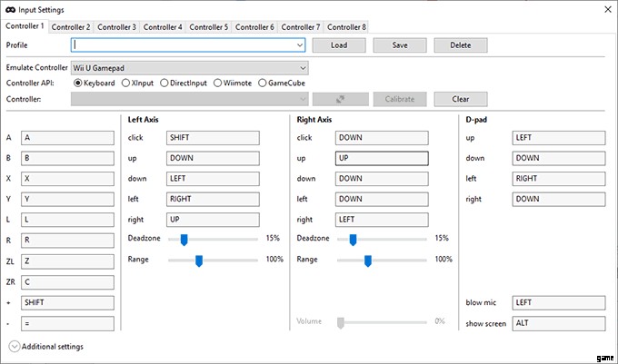Screen dimensions: 618x364
Task: Switch to Controller 7 tab
Action: (300, 27)
